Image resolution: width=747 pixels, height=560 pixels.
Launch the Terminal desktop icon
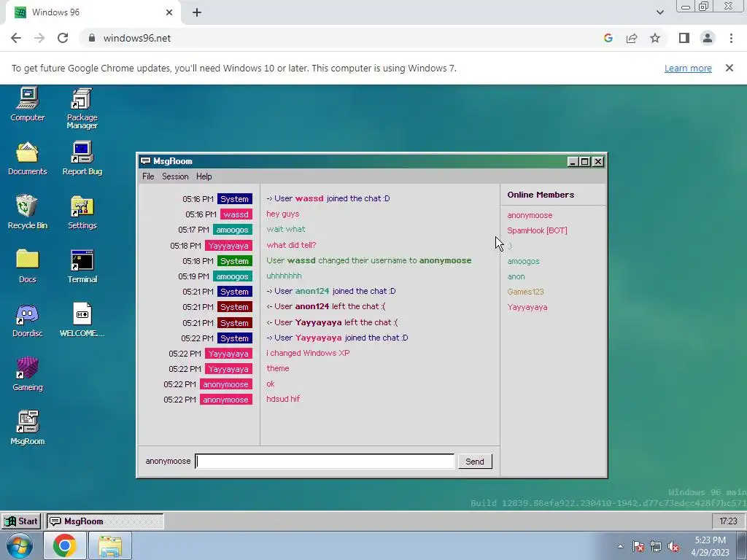tap(82, 266)
